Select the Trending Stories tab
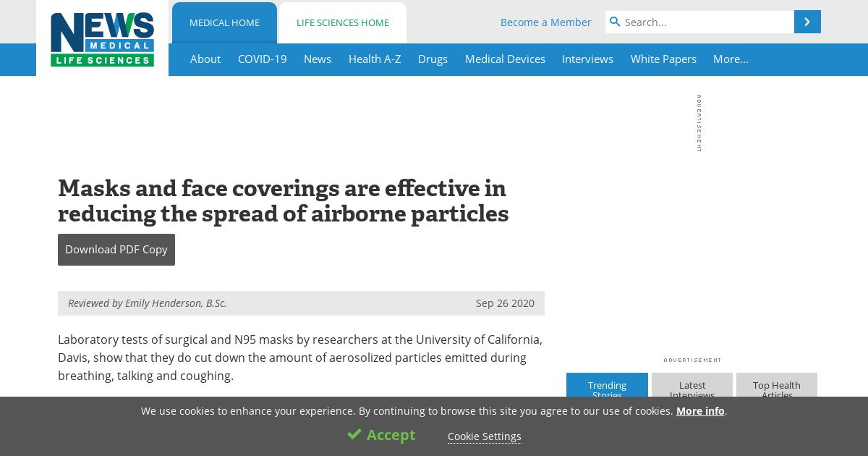868x456 pixels. pos(607,385)
